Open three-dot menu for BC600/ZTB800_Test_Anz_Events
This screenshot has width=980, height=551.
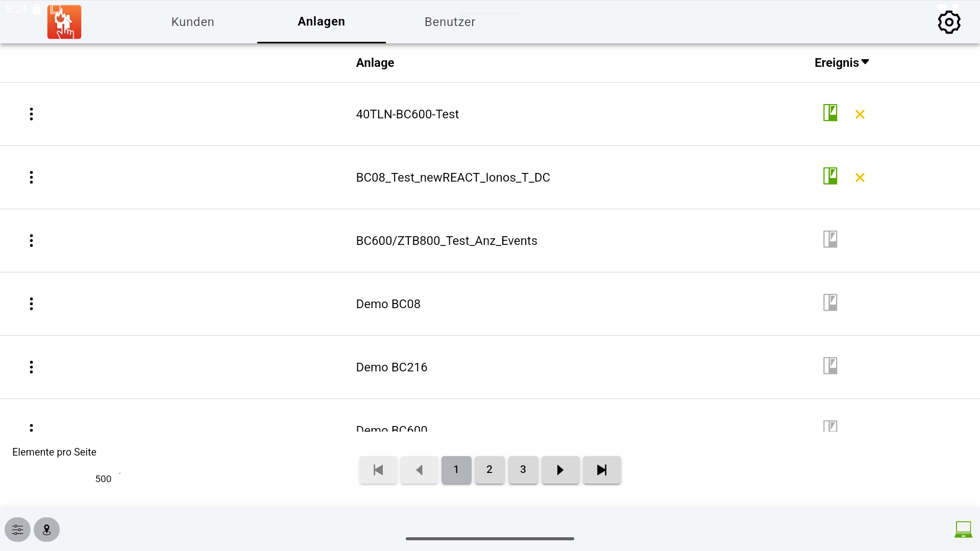31,241
